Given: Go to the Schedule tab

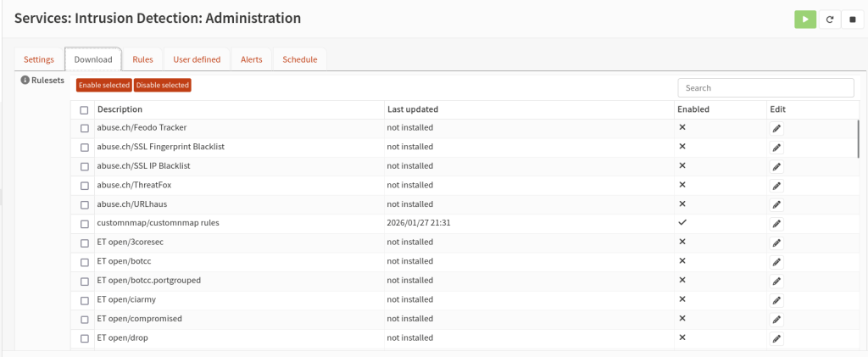Looking at the screenshot, I should click(300, 59).
